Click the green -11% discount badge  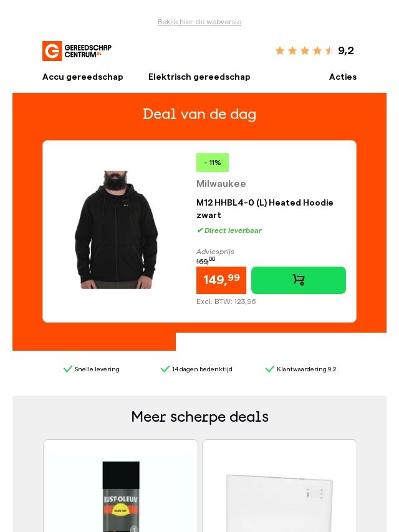point(213,163)
